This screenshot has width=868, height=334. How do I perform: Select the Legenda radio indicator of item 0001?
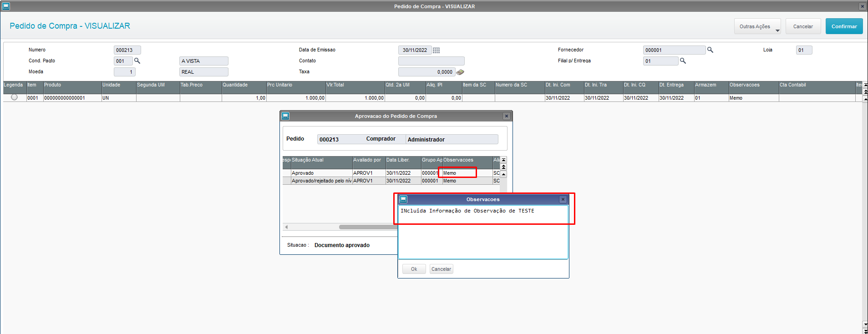pos(14,97)
